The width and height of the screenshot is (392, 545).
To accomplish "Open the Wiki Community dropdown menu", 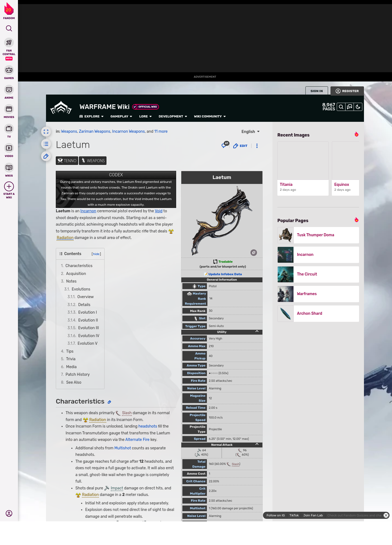I will coord(210,116).
